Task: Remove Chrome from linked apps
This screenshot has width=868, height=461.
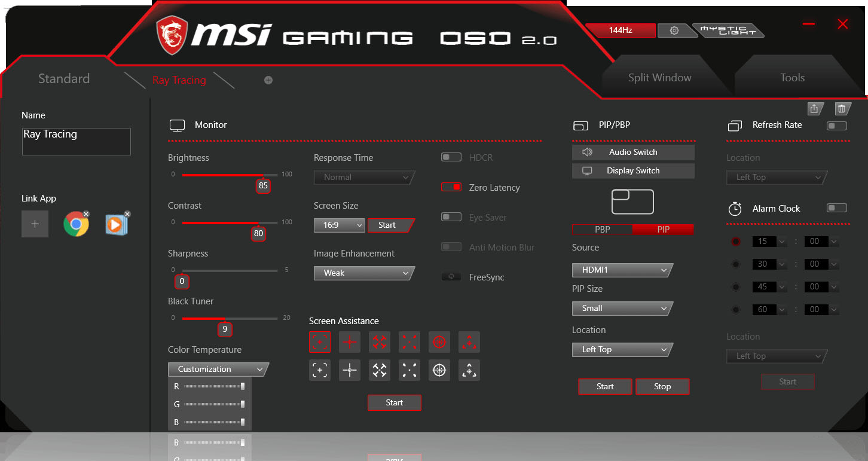Action: [87, 213]
